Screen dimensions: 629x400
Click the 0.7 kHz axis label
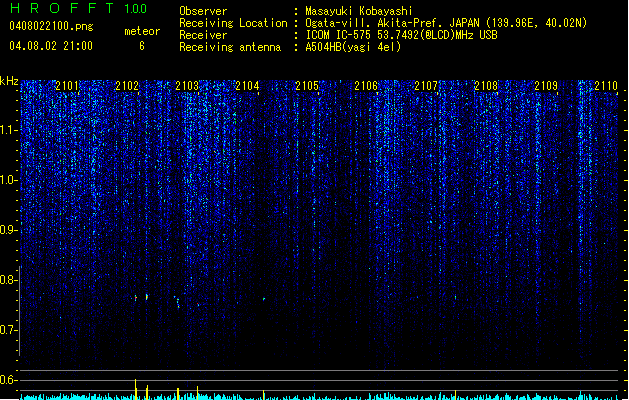tap(8, 330)
